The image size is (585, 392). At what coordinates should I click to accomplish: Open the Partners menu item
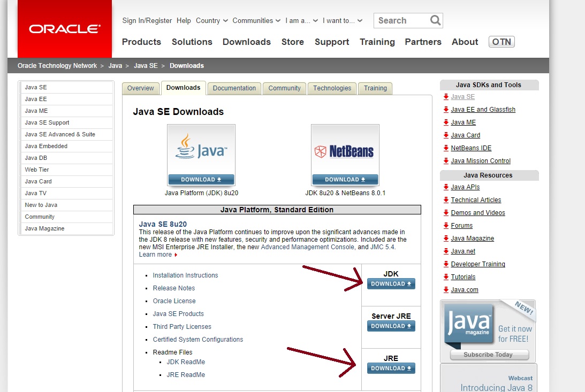[423, 42]
